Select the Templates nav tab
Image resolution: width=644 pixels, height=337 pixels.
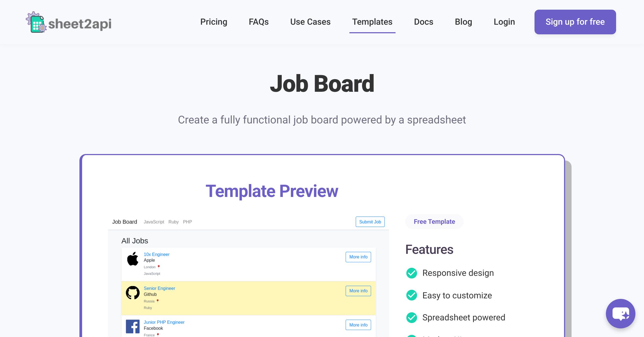(x=372, y=22)
